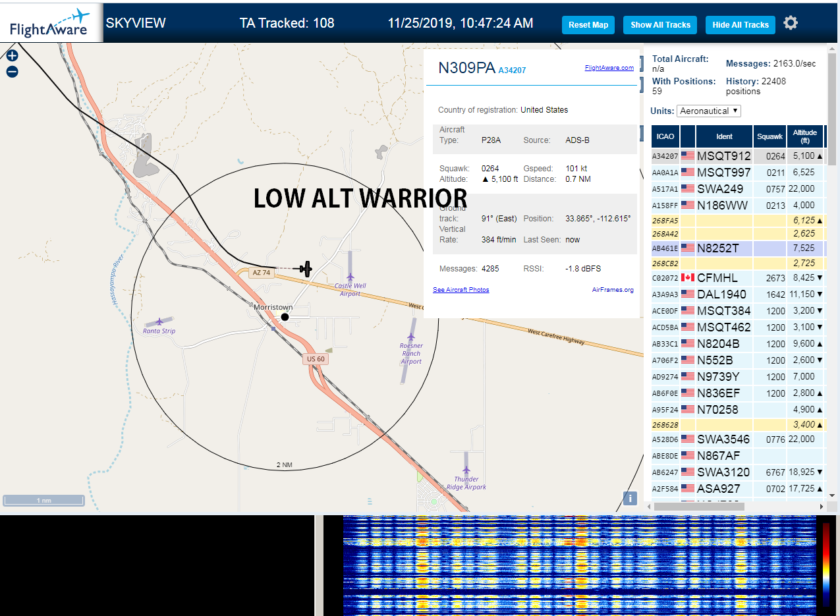Select the MSQT997 aircraft row
Screen dimensions: 840x616
coord(737,173)
